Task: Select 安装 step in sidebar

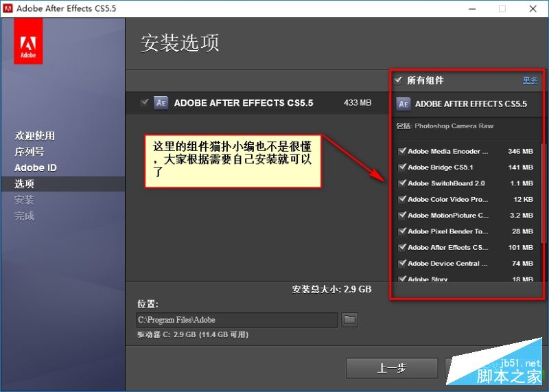Action: tap(24, 200)
